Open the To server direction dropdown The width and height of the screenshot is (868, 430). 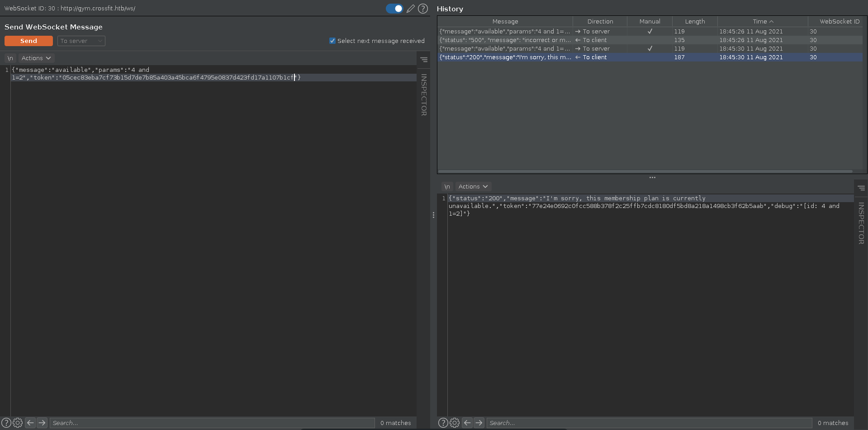coord(81,41)
